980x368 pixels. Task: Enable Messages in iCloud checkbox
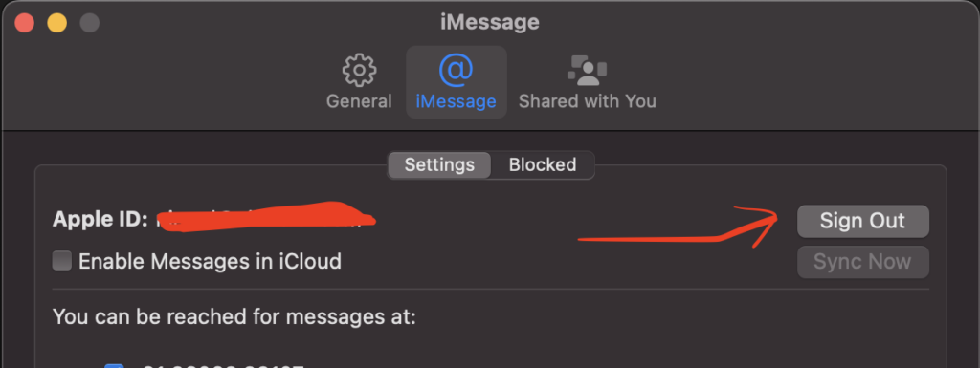(x=62, y=261)
